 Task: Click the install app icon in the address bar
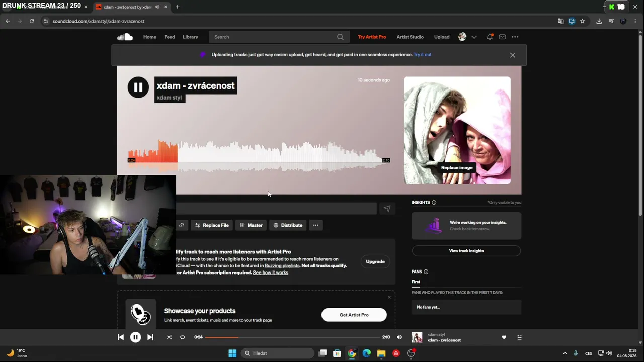coord(572,21)
